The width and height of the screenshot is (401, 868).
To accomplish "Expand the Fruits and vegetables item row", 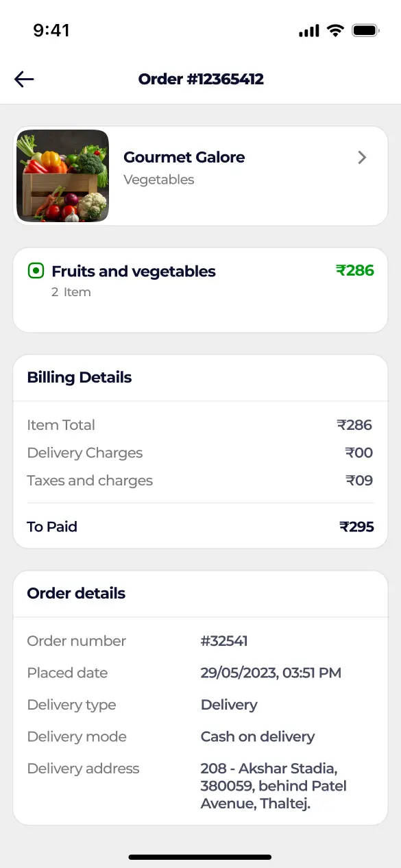I will click(200, 290).
